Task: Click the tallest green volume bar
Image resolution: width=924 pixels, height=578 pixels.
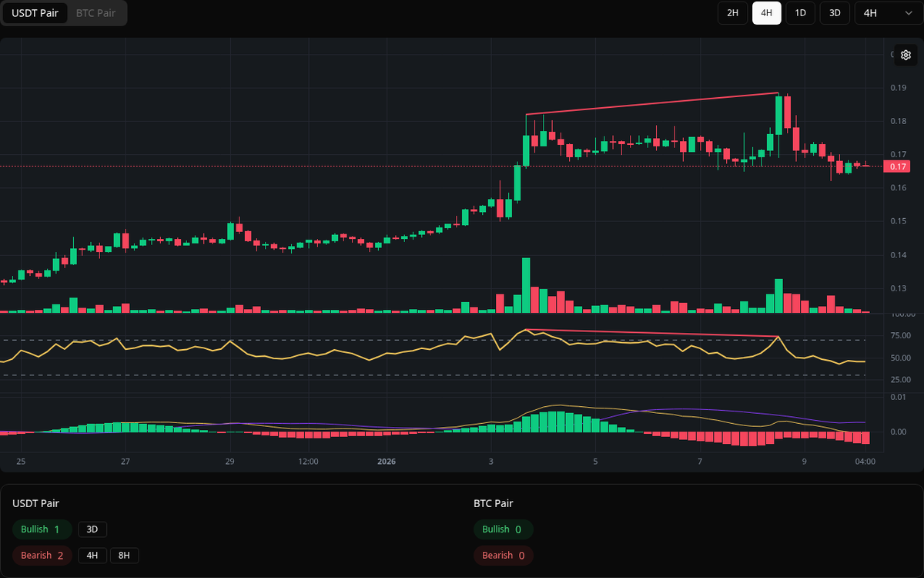Action: 525,285
